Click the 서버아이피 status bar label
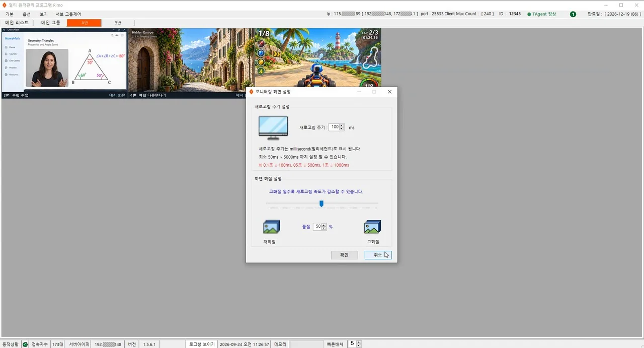 pyautogui.click(x=79, y=344)
